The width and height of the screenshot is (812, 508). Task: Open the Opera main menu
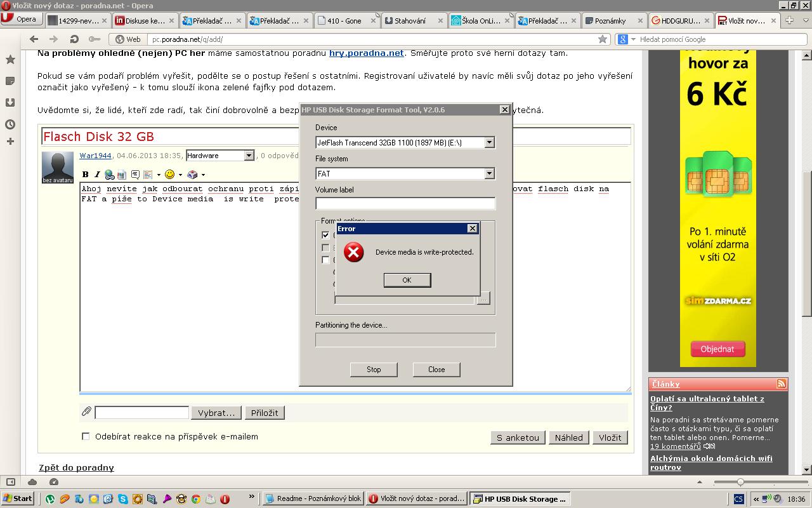[20, 19]
